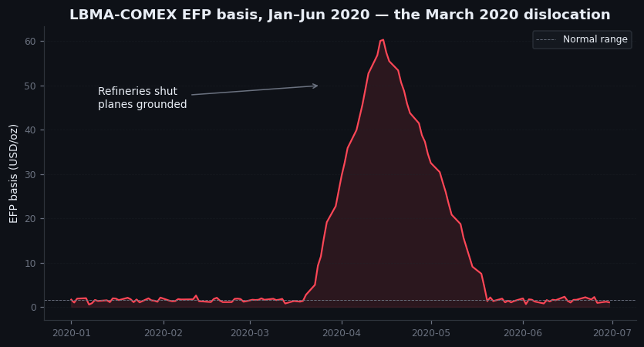The width and height of the screenshot is (644, 347).
Task: Click the x-axis label 2020-03
Action: coord(250,332)
